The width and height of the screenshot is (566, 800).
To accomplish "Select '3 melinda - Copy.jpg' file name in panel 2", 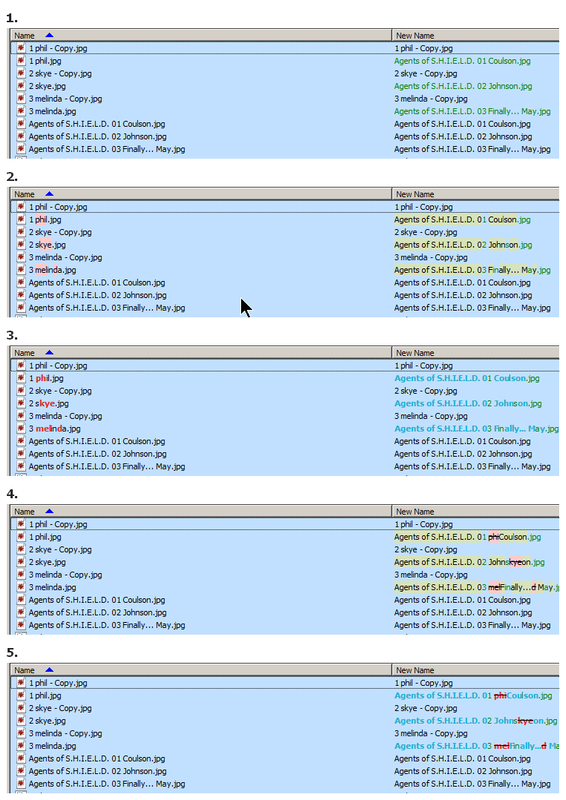I will click(65, 257).
